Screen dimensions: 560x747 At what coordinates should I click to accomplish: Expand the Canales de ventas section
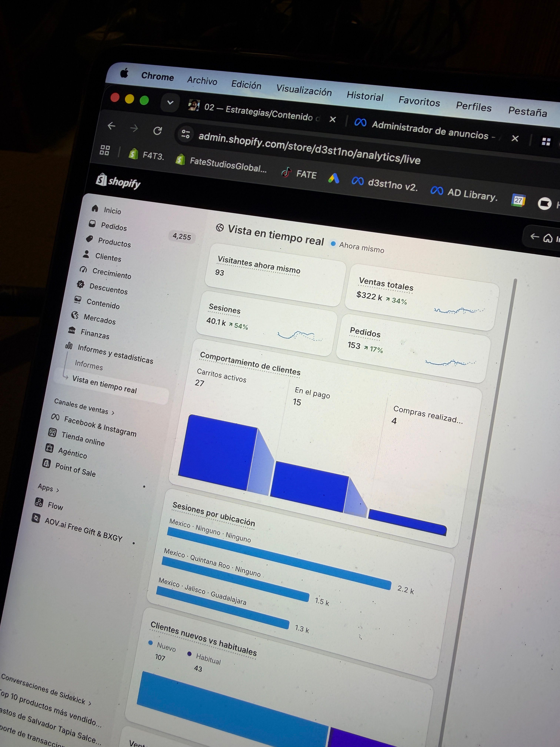(x=84, y=407)
